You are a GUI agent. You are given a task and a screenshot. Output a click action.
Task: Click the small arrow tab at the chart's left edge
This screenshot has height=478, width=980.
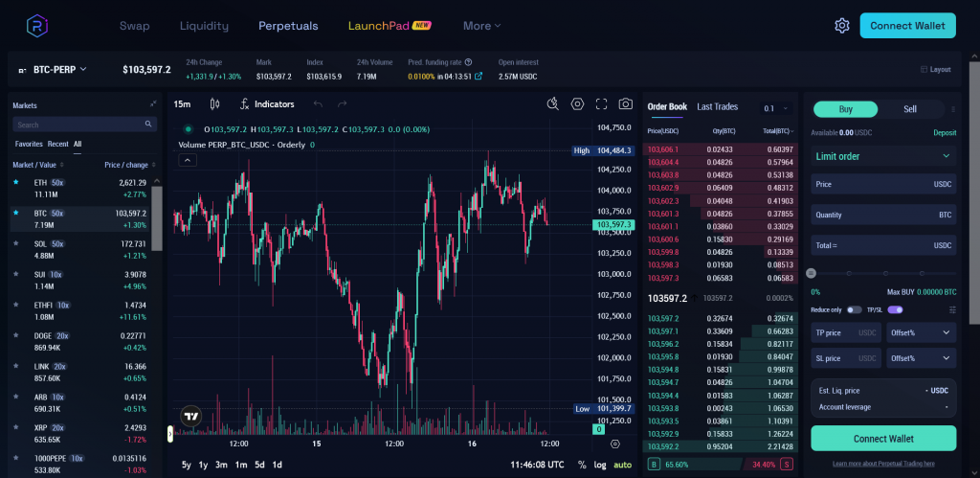coord(170,434)
